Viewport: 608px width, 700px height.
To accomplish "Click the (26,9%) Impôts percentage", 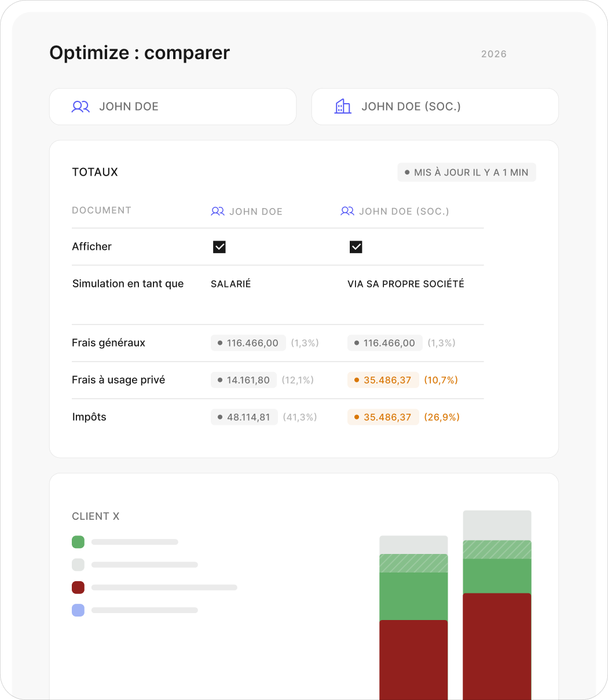I will (x=442, y=417).
